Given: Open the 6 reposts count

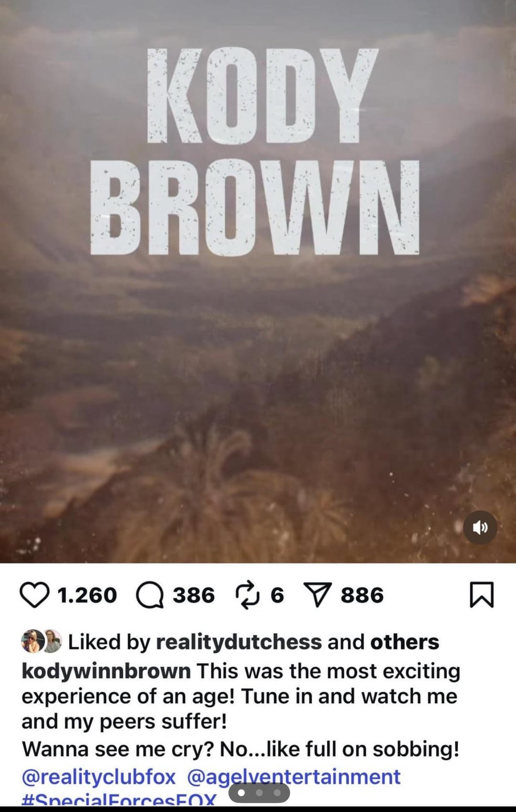Looking at the screenshot, I should (277, 595).
